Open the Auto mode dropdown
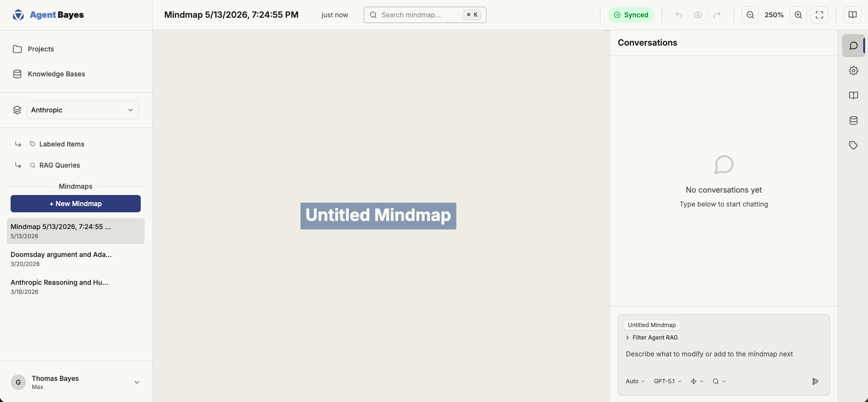The image size is (868, 402). (x=635, y=381)
